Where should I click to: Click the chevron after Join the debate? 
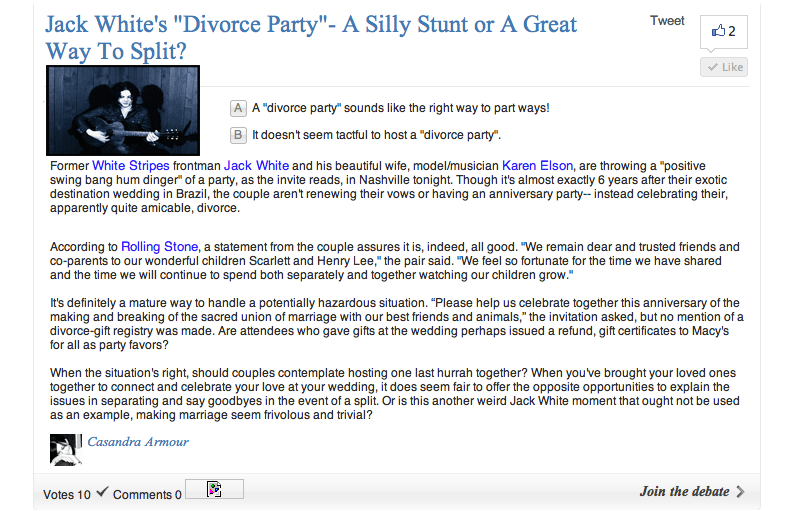point(740,491)
